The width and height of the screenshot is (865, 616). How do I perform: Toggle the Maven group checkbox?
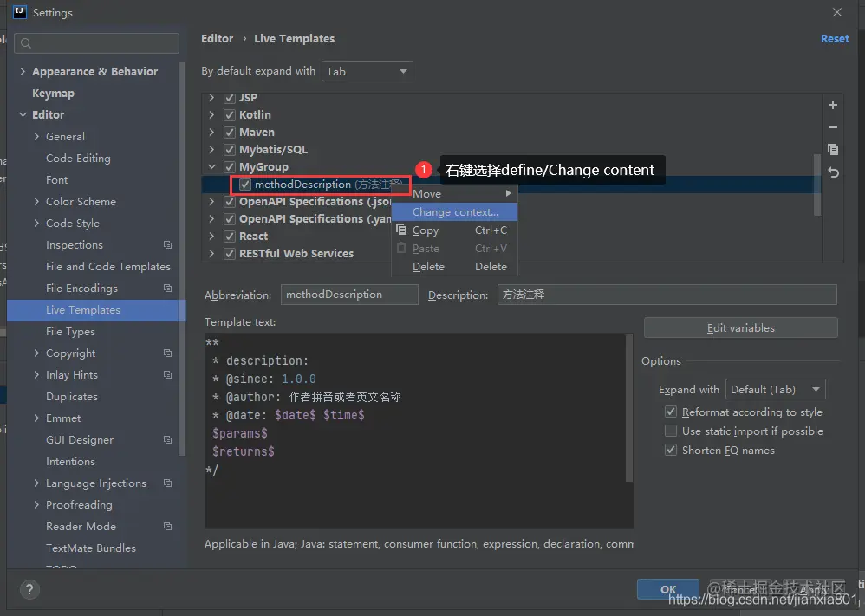click(x=230, y=133)
